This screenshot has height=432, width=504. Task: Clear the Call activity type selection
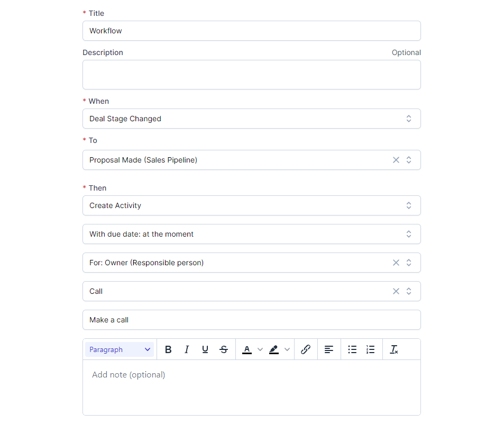[396, 291]
